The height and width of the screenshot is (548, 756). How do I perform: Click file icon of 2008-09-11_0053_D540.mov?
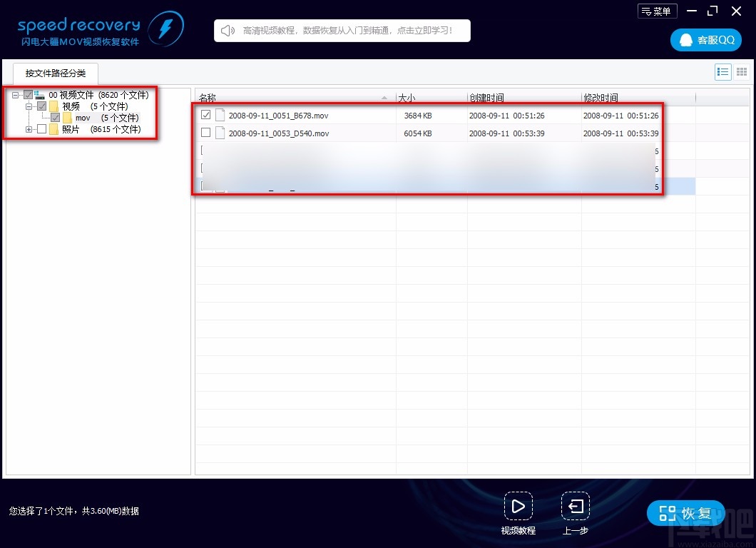pyautogui.click(x=220, y=133)
